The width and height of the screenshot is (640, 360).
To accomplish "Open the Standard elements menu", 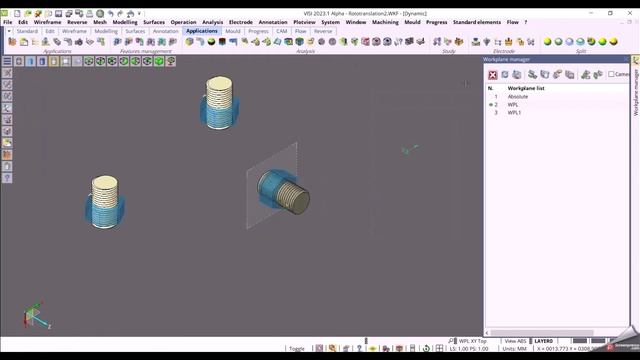I will point(477,22).
